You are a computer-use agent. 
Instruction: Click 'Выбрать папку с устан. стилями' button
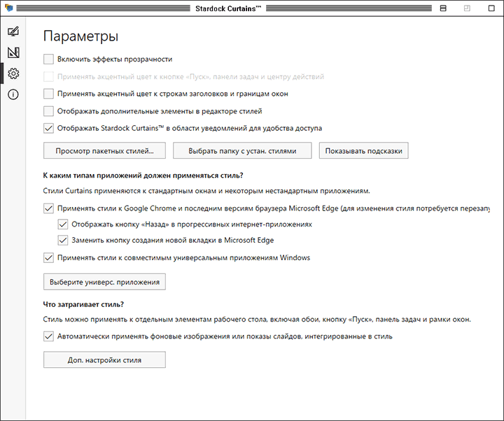[x=242, y=150]
